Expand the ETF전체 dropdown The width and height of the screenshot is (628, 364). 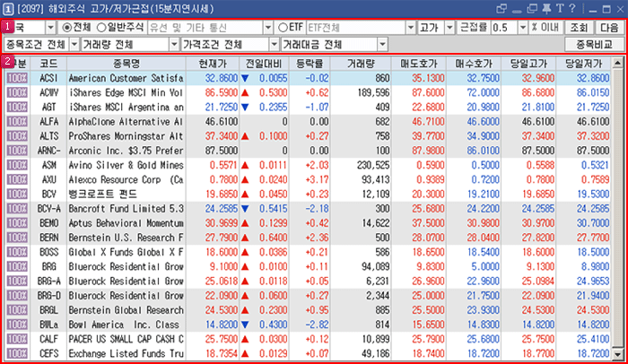coord(411,28)
